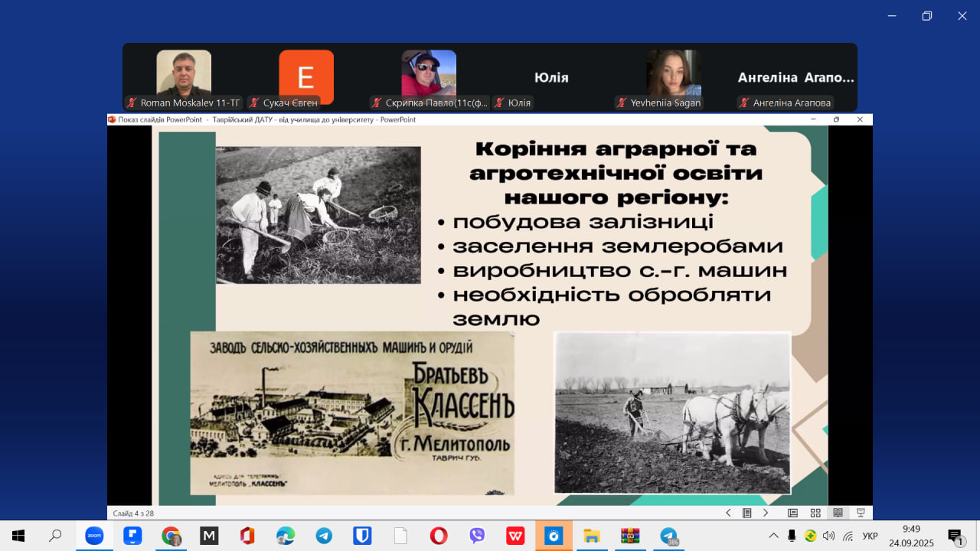
Task: Open Microsoft Edge from the taskbar
Action: click(x=286, y=536)
